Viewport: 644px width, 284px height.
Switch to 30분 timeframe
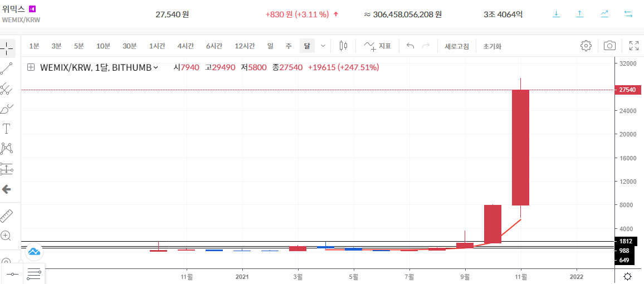[129, 46]
